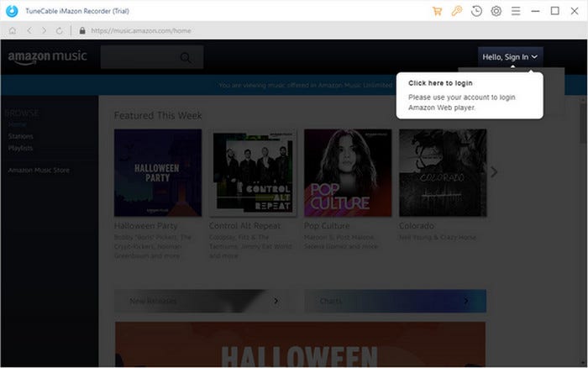This screenshot has height=368, width=588.
Task: Open the Colorado album cover thumbnail
Action: click(x=443, y=172)
